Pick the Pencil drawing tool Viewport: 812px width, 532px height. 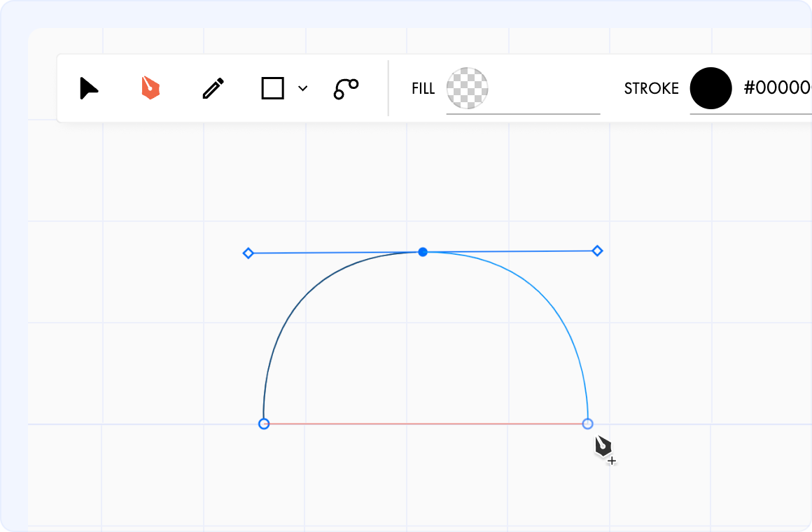[x=213, y=87]
